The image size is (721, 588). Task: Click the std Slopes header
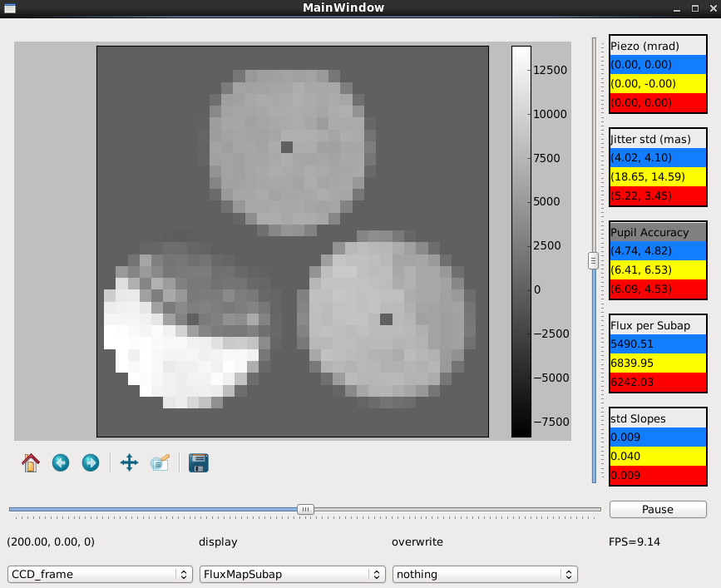coord(658,419)
